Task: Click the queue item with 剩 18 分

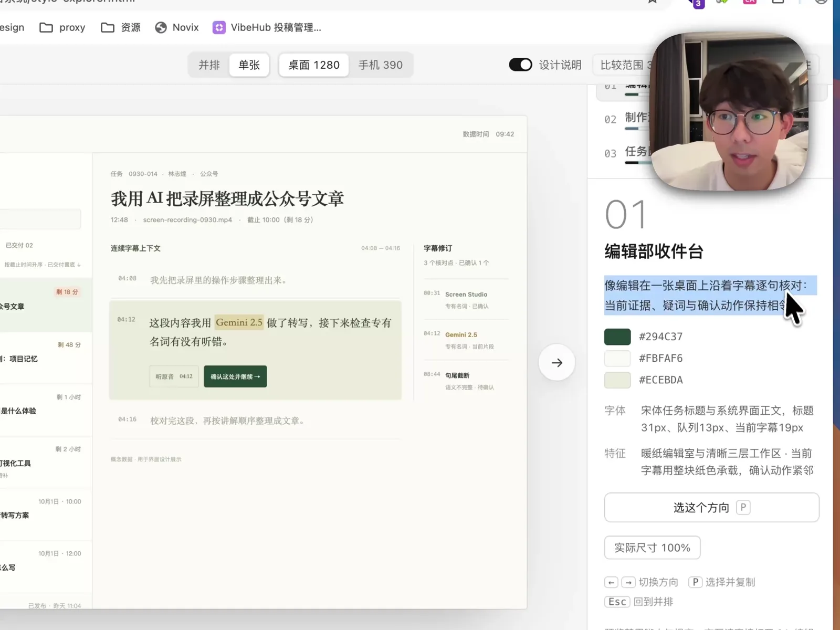Action: 46,305
